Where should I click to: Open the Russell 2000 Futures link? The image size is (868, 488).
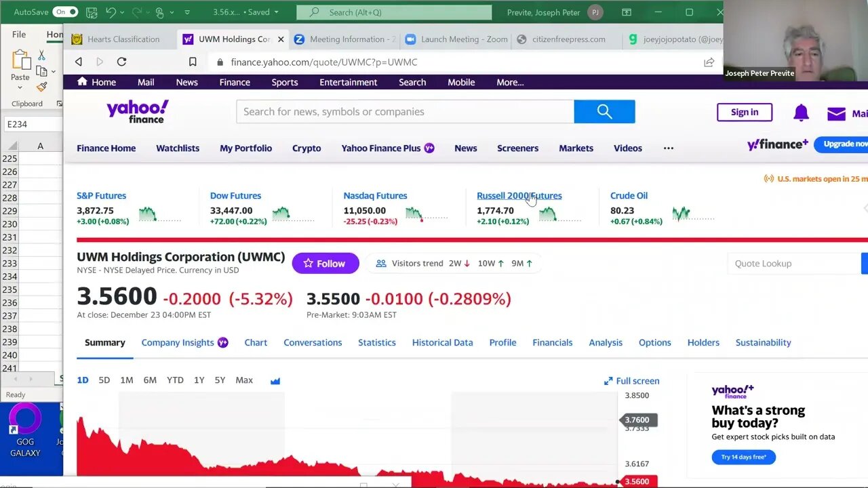click(519, 195)
